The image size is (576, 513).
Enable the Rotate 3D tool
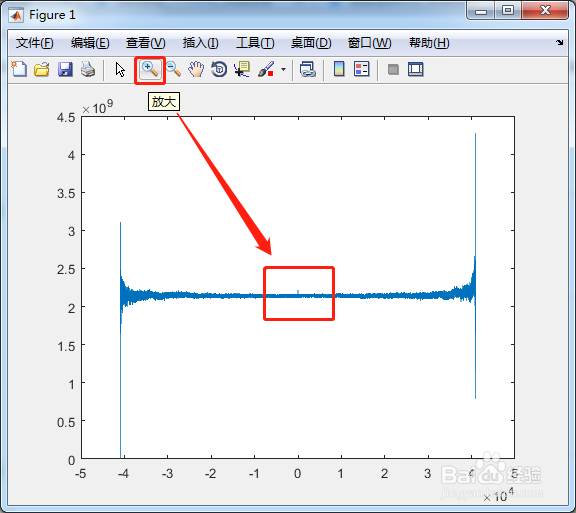point(219,69)
